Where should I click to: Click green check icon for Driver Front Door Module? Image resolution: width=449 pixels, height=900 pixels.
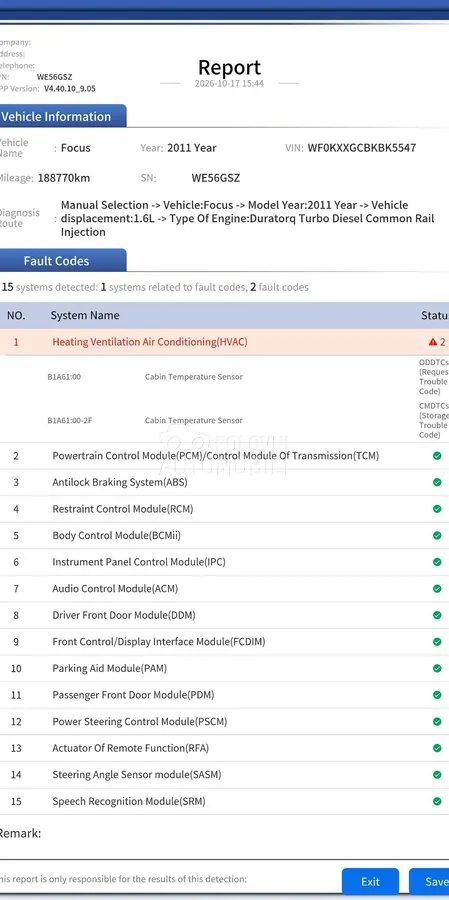coord(437,615)
